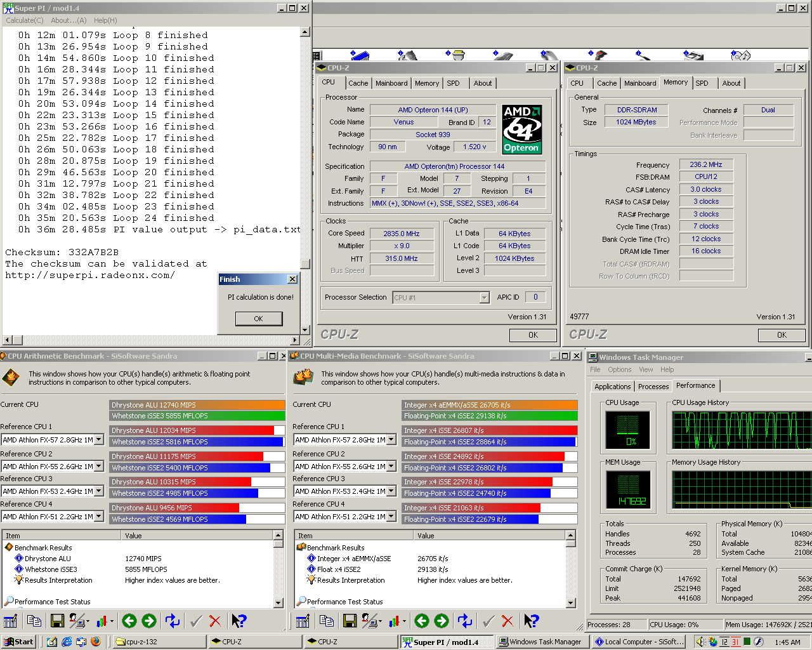Screen dimensions: 812x650
Task: Open Calculate menu in Super PI
Action: [x=25, y=20]
